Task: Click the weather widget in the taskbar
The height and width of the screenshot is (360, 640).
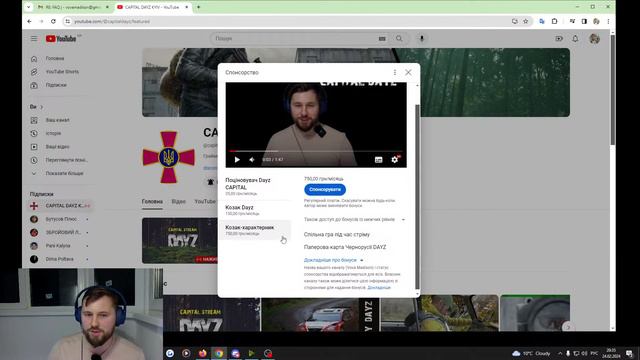Action: tap(531, 353)
